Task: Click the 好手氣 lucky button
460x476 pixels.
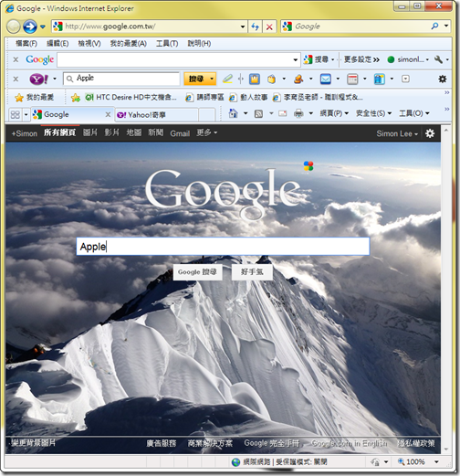Action: click(252, 272)
